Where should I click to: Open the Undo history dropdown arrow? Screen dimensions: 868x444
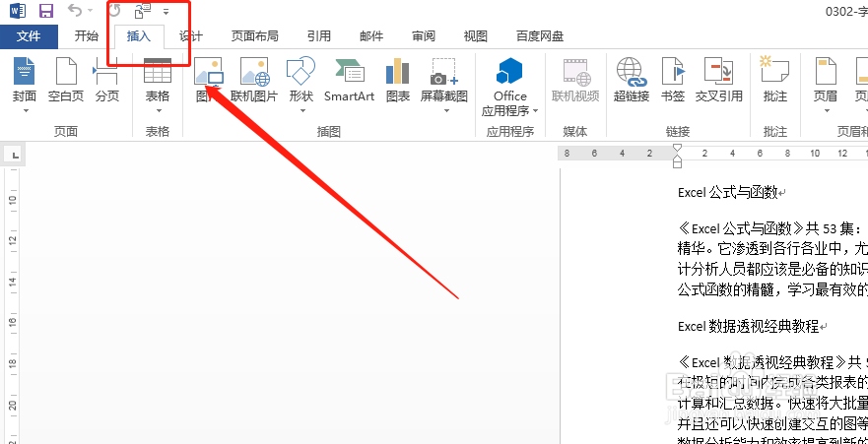[x=90, y=11]
